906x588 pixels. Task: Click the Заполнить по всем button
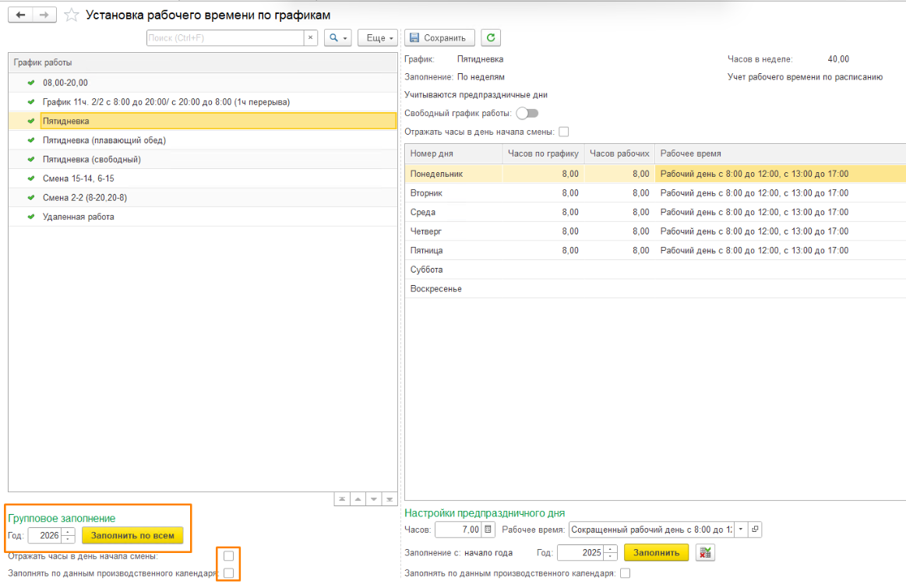132,535
